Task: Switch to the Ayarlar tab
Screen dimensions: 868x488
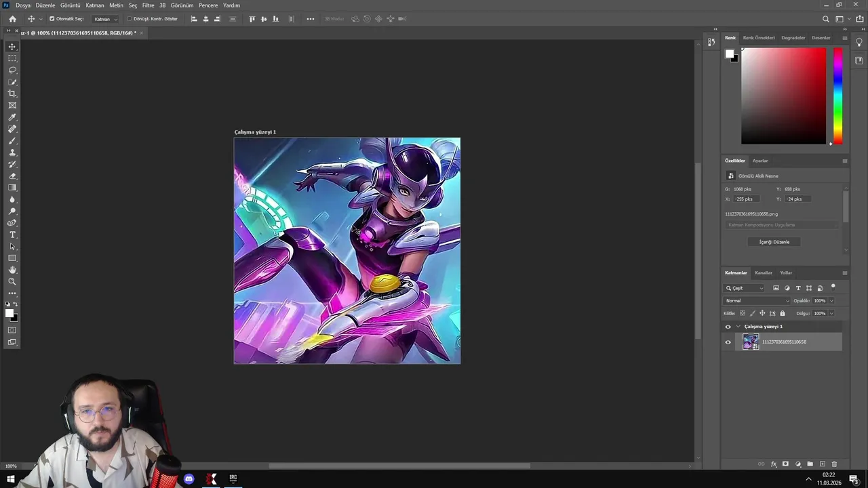Action: (760, 161)
